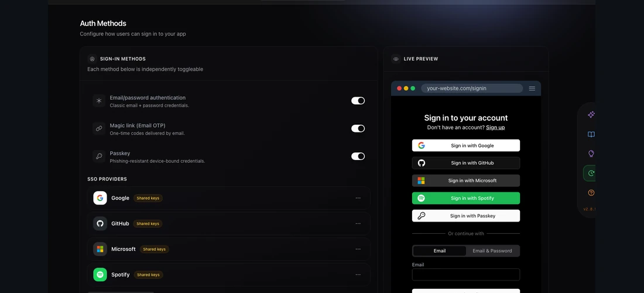Image resolution: width=644 pixels, height=293 pixels.
Task: Click the link icon beside Magic link
Action: [99, 128]
